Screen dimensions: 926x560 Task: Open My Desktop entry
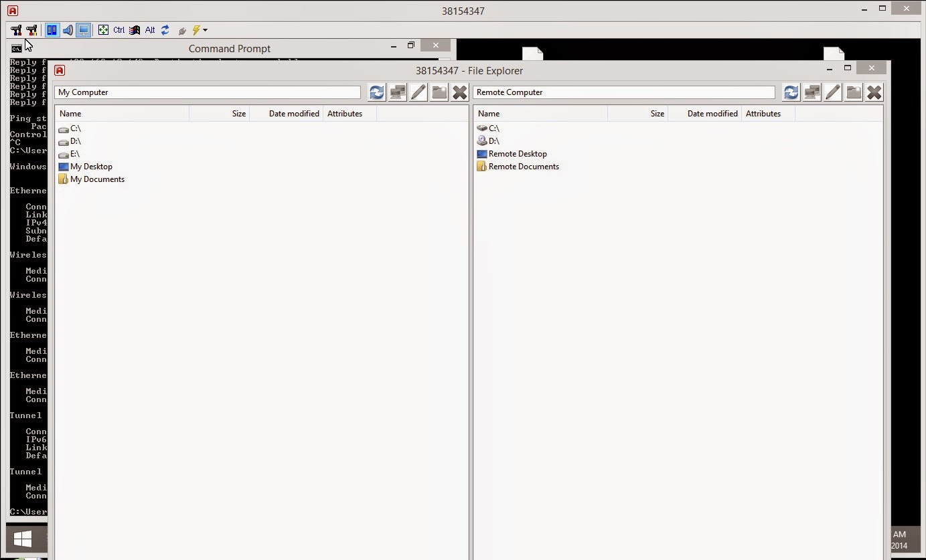pos(85,167)
